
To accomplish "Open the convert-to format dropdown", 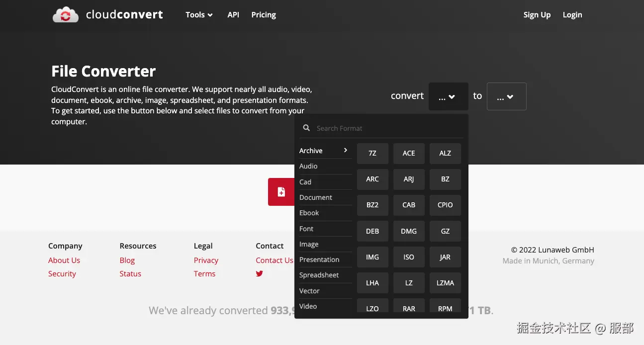I will [x=506, y=96].
